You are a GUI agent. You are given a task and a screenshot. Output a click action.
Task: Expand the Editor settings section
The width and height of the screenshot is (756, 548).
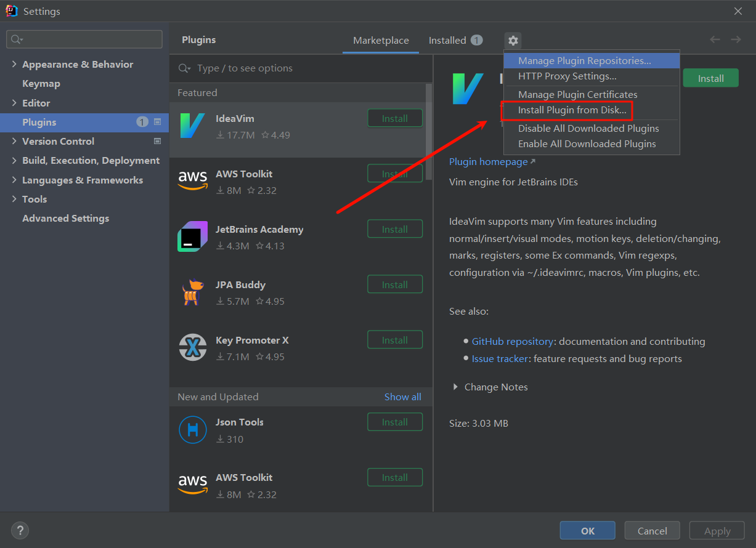[x=14, y=103]
